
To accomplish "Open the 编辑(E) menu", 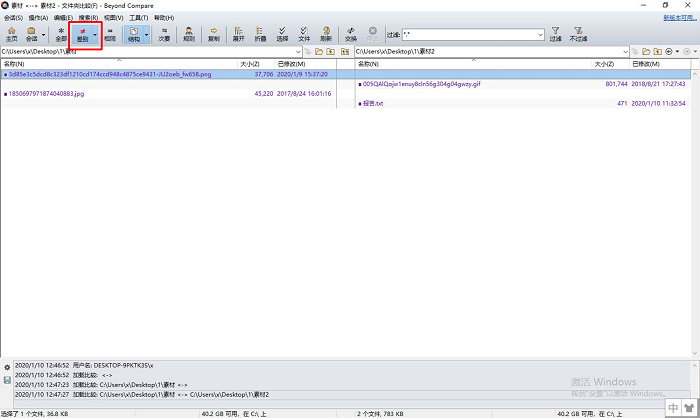I will pos(63,18).
